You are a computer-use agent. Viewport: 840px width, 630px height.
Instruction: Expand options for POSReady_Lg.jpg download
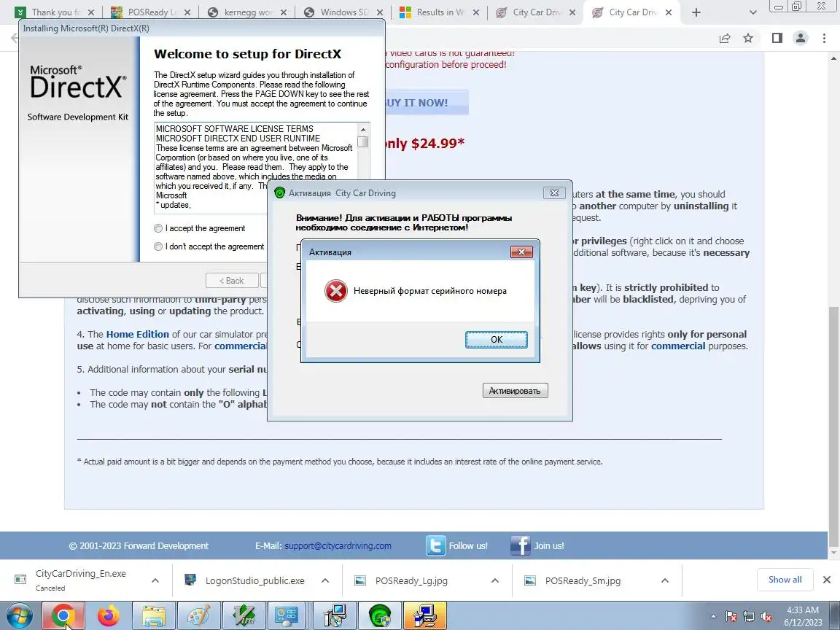[495, 580]
